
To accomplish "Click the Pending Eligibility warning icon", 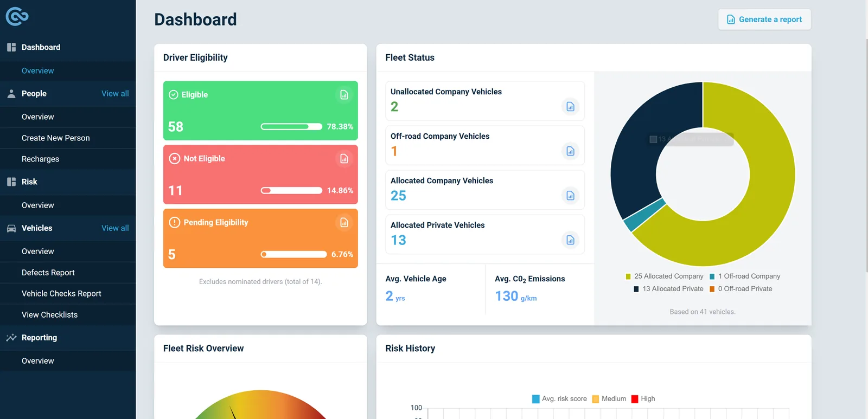I will 175,222.
